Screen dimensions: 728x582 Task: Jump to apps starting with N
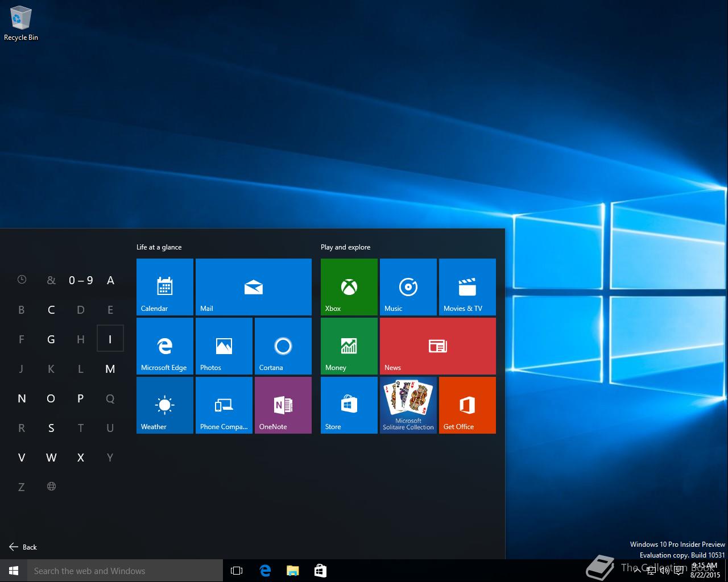(22, 398)
